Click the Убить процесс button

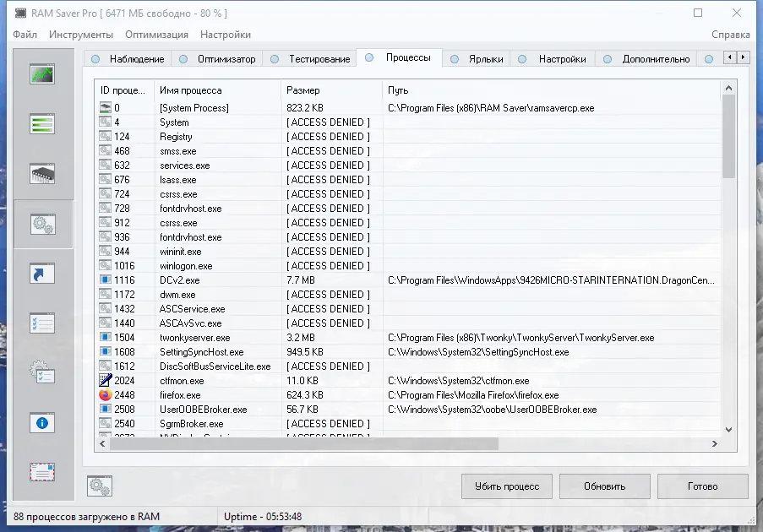coord(507,486)
